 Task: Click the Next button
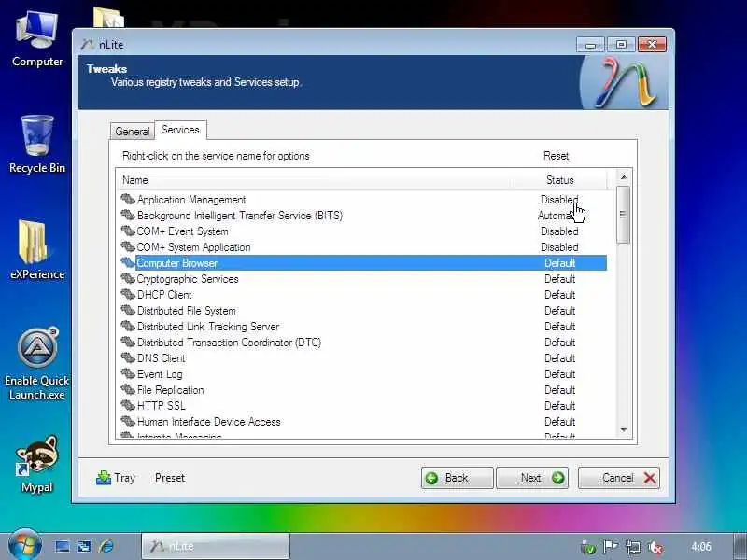pyautogui.click(x=532, y=478)
